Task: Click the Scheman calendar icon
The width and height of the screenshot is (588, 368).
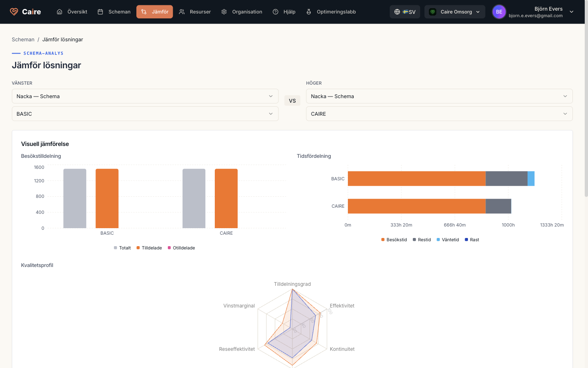Action: click(x=100, y=12)
